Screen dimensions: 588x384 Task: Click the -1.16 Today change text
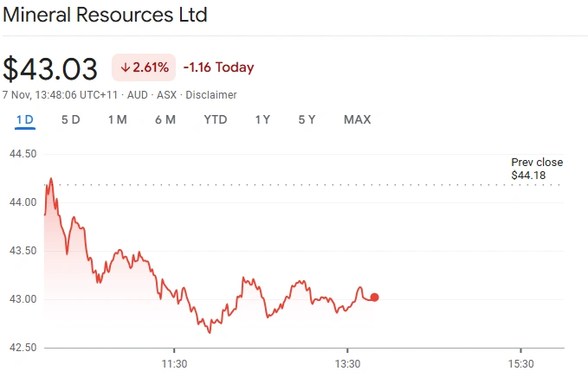pos(218,67)
